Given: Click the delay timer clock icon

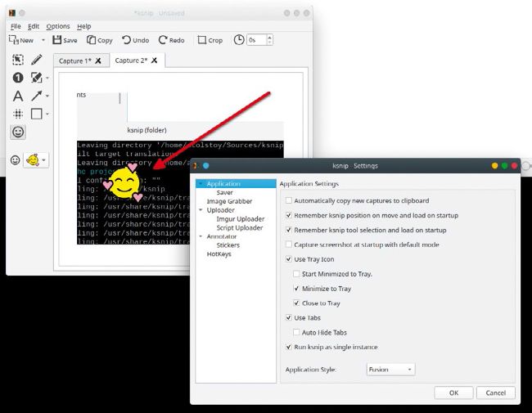Looking at the screenshot, I should [x=239, y=40].
